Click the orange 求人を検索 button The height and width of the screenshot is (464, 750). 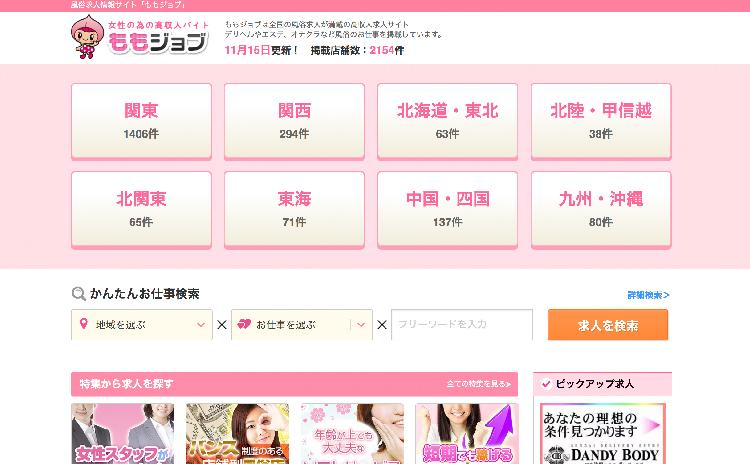(x=608, y=325)
